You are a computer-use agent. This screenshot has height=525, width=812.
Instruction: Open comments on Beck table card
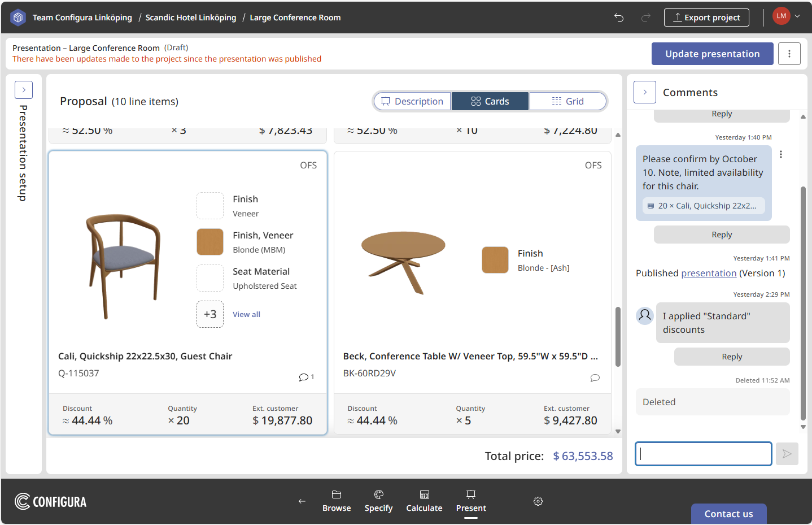[x=595, y=378]
